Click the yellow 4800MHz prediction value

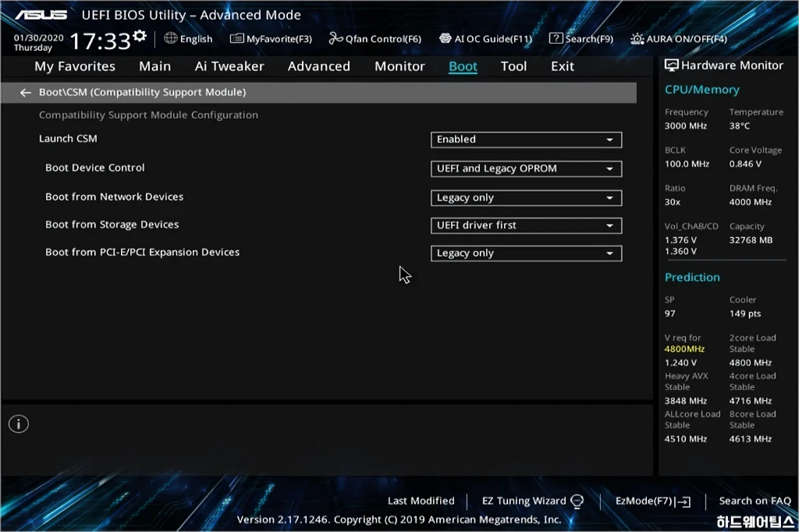pos(684,349)
